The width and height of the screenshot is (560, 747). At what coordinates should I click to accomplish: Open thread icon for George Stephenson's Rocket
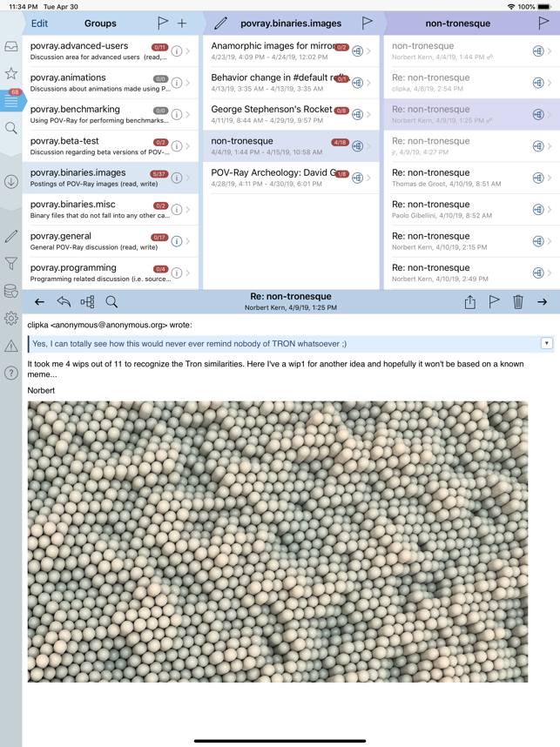coord(357,114)
